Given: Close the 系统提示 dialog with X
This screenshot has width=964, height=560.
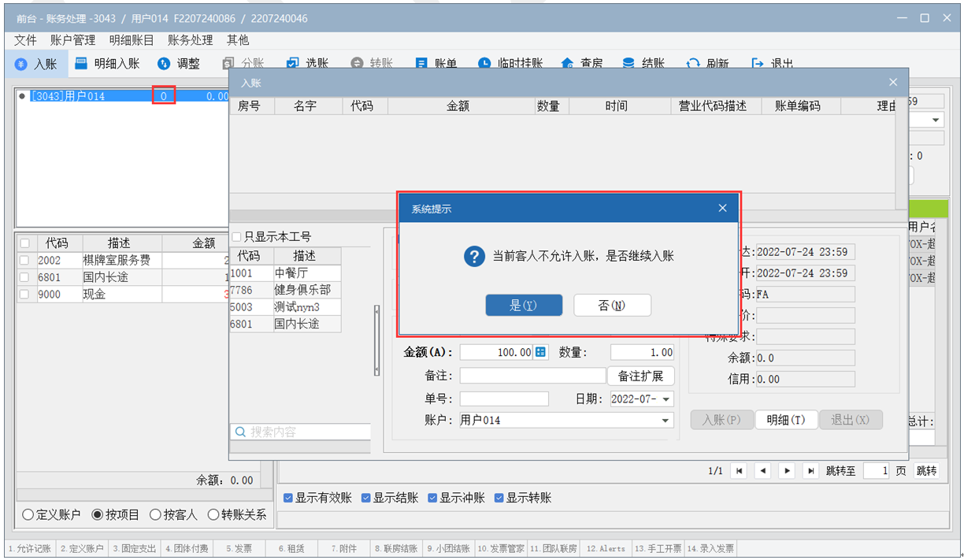Looking at the screenshot, I should pyautogui.click(x=722, y=209).
